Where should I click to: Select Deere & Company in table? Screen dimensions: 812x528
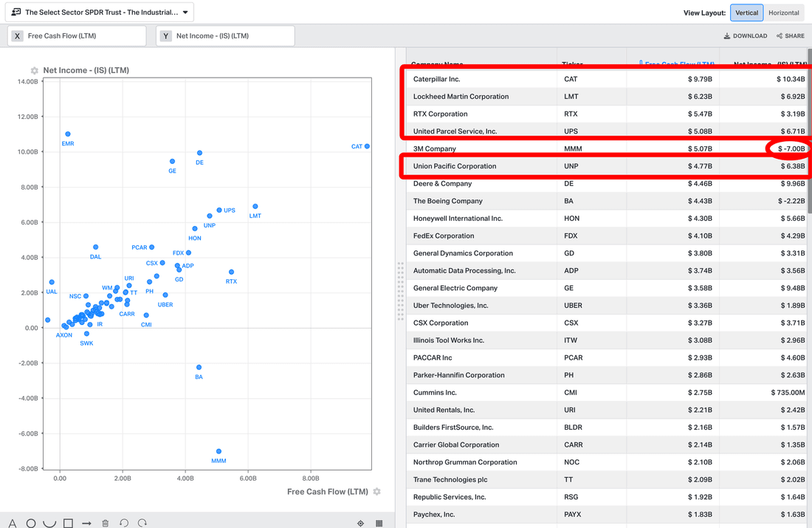442,183
